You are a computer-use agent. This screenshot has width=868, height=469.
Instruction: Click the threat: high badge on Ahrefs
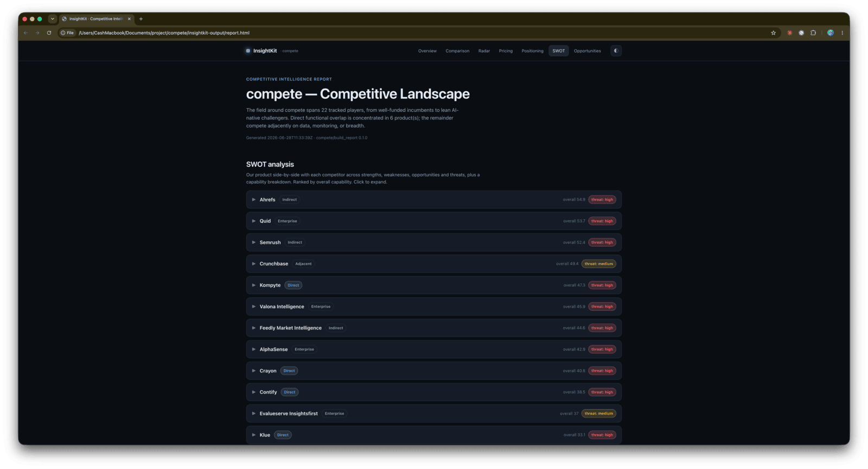(x=602, y=200)
